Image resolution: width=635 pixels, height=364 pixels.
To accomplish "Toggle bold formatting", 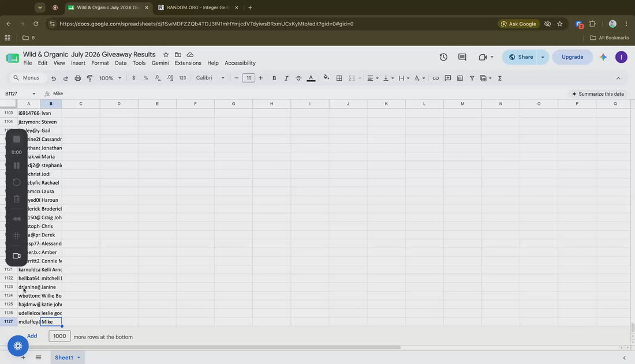I will 274,78.
